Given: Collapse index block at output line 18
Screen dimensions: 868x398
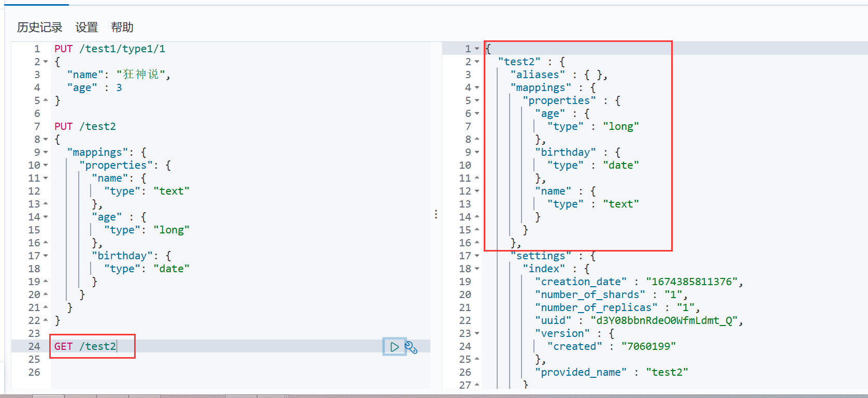Looking at the screenshot, I should coord(477,269).
